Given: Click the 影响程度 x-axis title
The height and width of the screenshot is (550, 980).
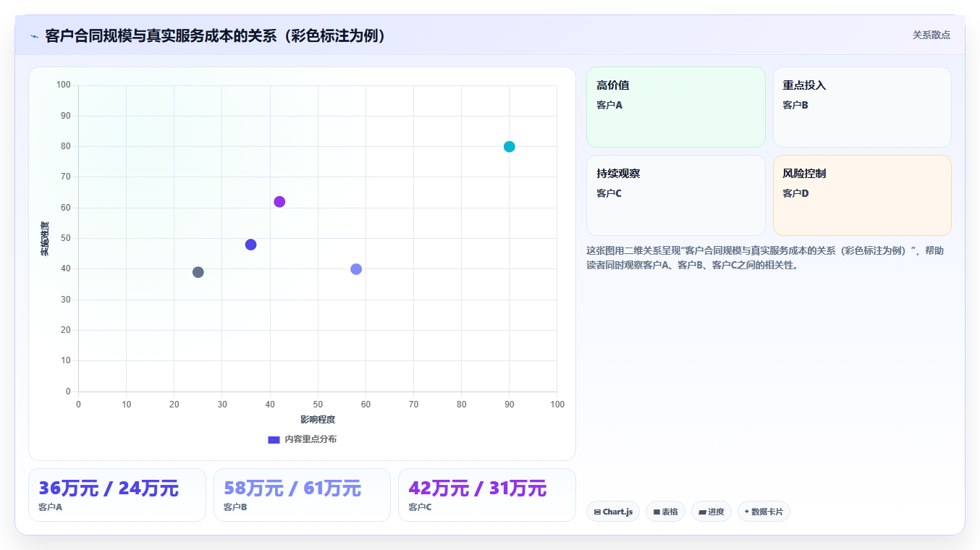Looking at the screenshot, I should coord(318,420).
